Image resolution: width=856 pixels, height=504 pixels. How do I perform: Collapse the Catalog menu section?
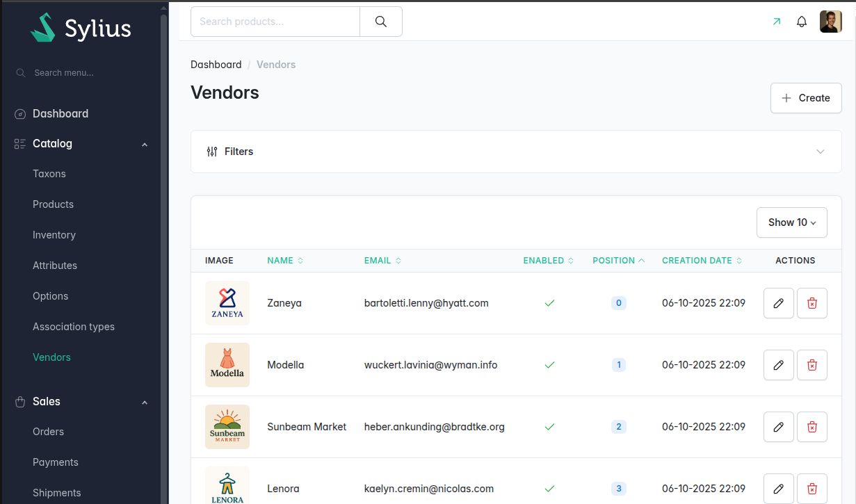point(145,145)
